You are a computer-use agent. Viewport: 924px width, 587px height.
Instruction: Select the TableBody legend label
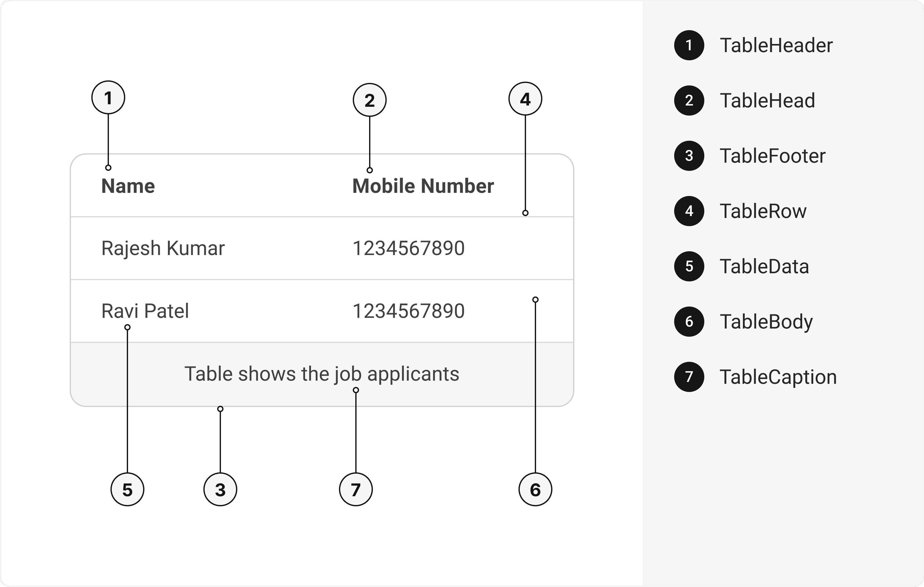click(766, 322)
